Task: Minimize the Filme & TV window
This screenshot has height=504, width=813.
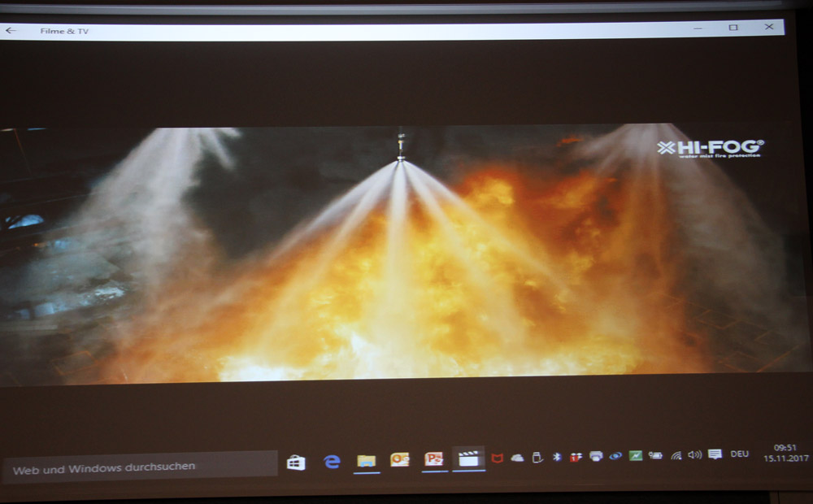Action: (x=698, y=28)
